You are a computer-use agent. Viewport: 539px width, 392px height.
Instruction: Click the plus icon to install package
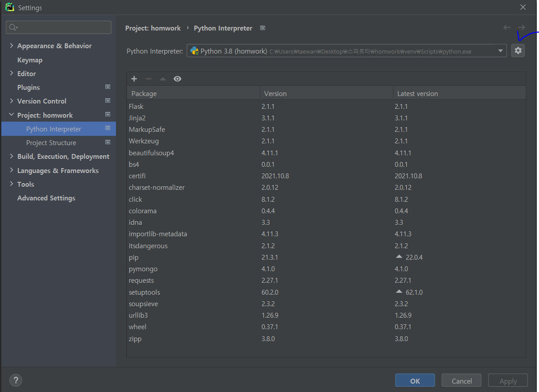134,79
